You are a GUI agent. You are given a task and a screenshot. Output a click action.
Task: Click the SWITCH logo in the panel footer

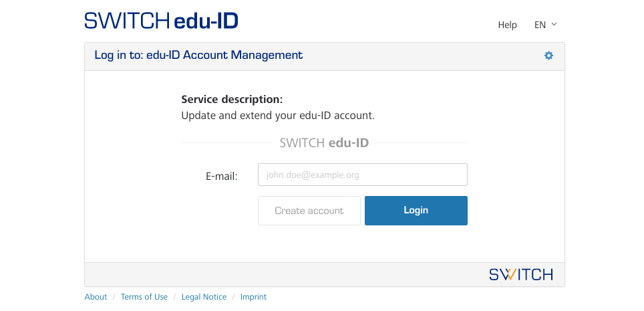point(520,274)
